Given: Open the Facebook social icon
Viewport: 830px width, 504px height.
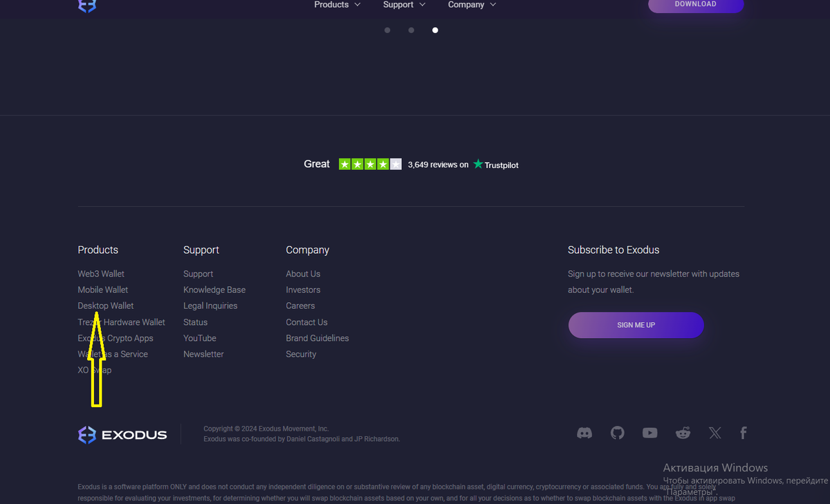Looking at the screenshot, I should (x=744, y=433).
